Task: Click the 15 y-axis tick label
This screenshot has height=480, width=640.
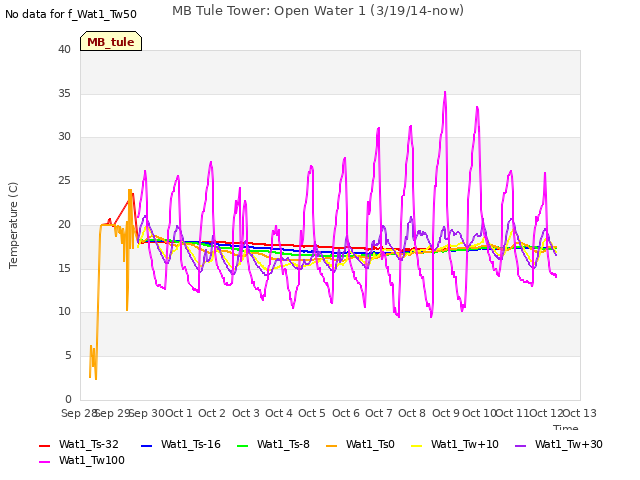Action: [x=64, y=268]
